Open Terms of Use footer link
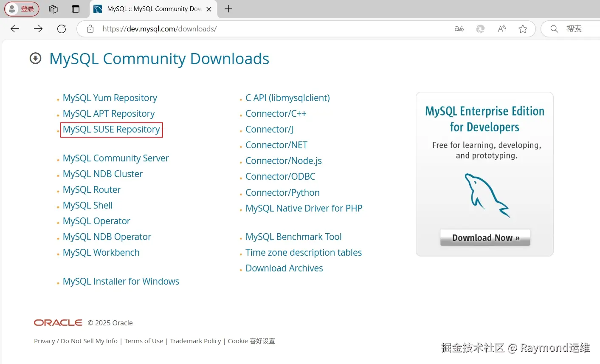The height and width of the screenshot is (364, 600). [x=144, y=341]
